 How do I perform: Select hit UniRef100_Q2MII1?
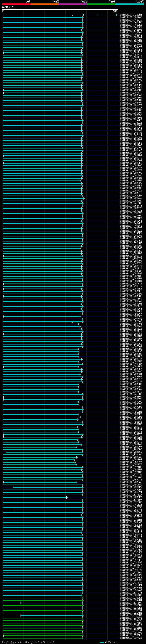tap(131, 331)
